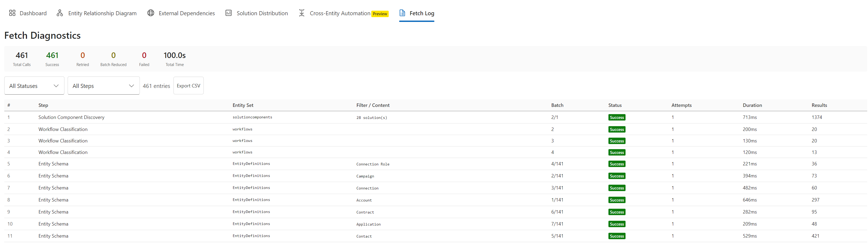The image size is (868, 244).
Task: Switch to Entity Relationship Diagram tab
Action: tap(96, 13)
